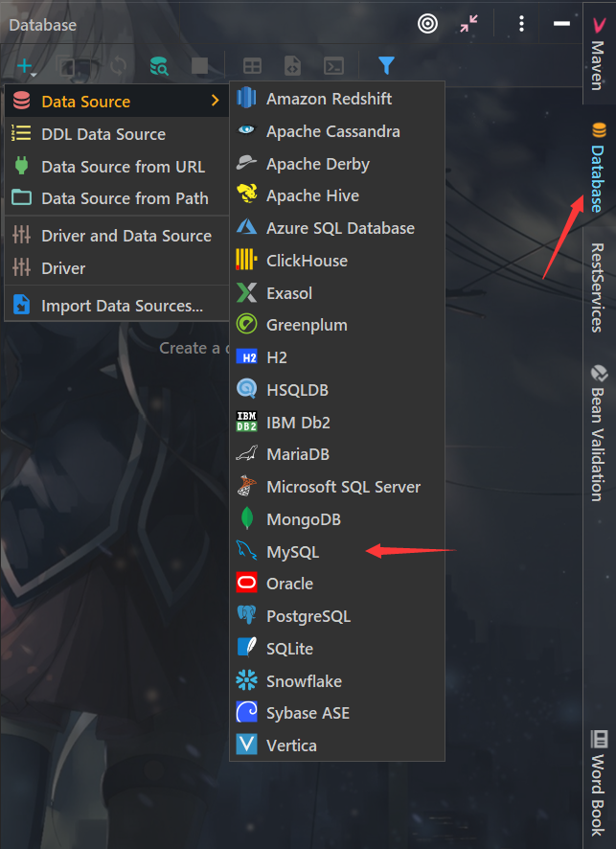Select MySQL data source
This screenshot has height=849, width=616.
pyautogui.click(x=337, y=552)
